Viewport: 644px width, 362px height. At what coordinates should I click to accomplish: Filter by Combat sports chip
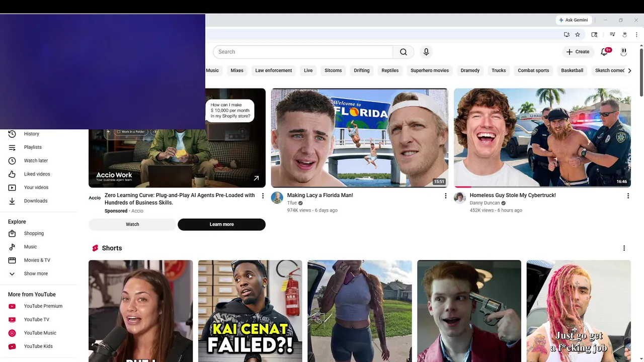pos(533,70)
